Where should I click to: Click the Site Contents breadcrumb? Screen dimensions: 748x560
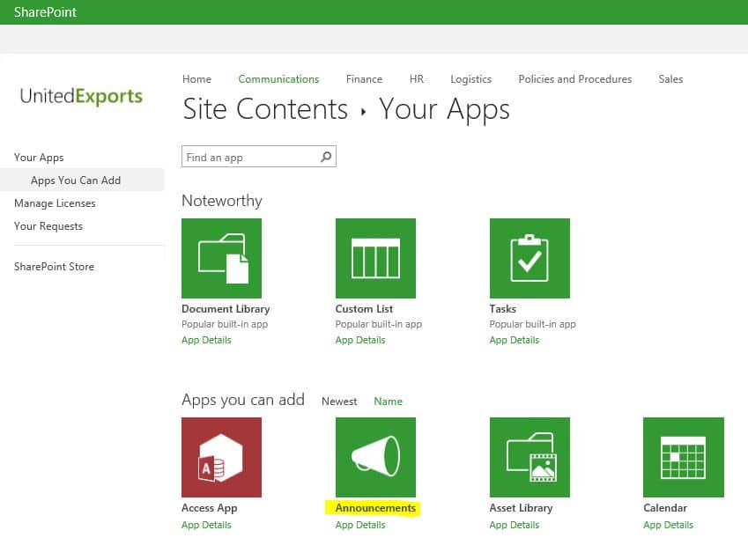[x=265, y=109]
